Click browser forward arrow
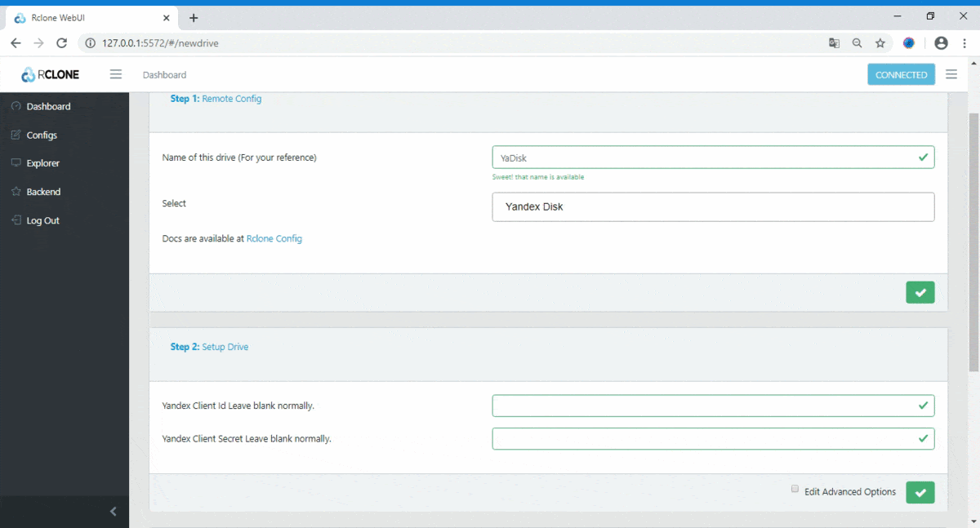 [38, 43]
